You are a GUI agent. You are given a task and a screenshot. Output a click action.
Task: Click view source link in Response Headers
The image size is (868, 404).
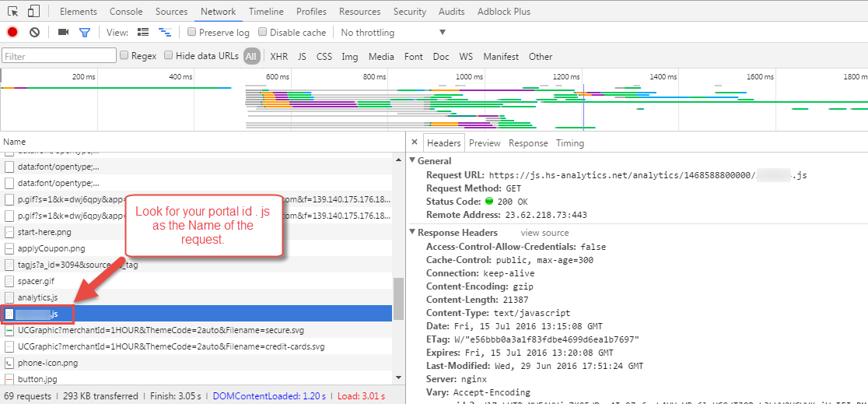[x=544, y=233]
